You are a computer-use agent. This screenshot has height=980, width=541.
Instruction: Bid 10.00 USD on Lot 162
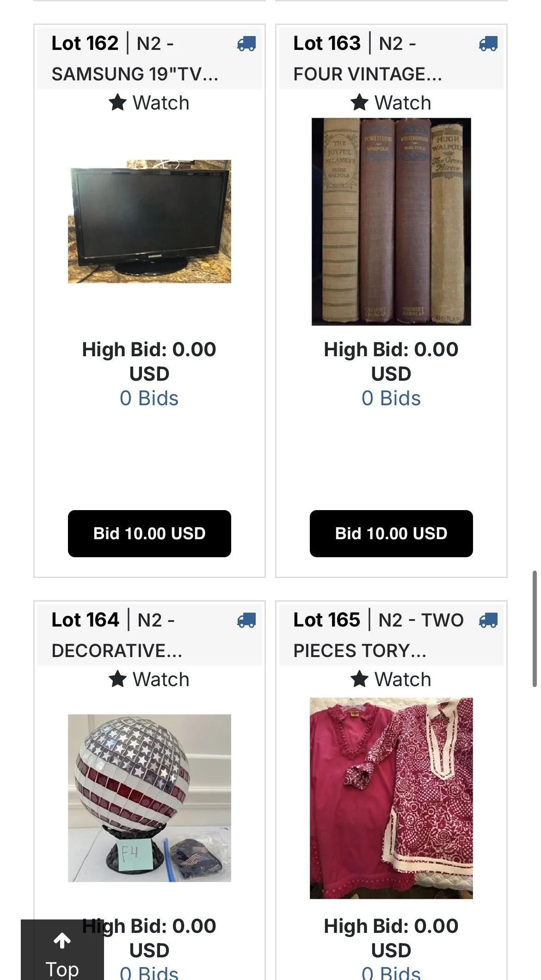149,534
